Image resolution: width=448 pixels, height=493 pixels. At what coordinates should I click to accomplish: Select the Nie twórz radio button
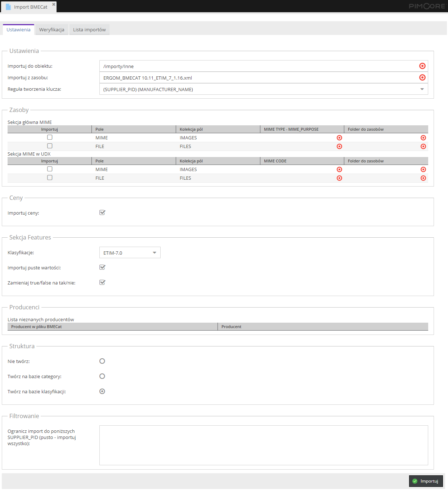click(x=102, y=361)
